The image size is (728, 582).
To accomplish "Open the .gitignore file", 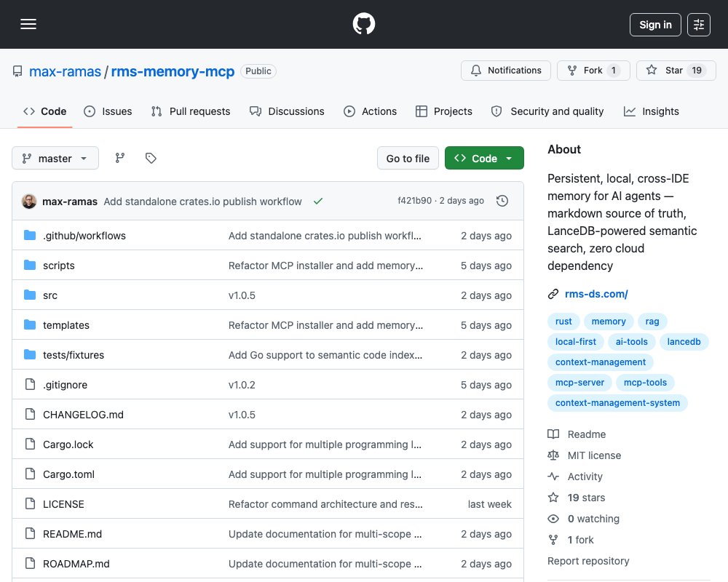I will click(x=65, y=385).
